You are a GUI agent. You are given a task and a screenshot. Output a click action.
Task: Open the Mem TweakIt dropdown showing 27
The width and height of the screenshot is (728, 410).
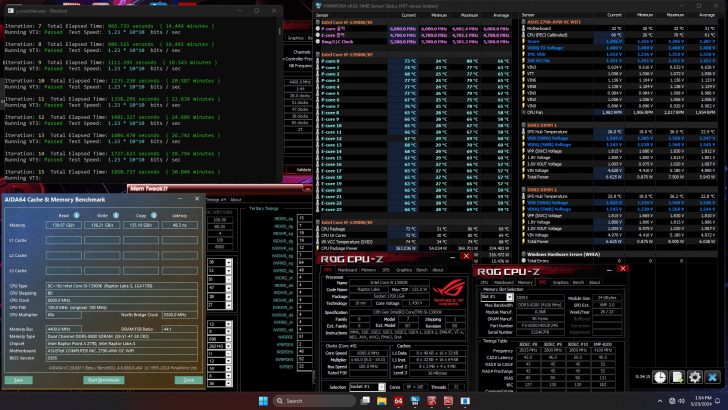coord(228,305)
